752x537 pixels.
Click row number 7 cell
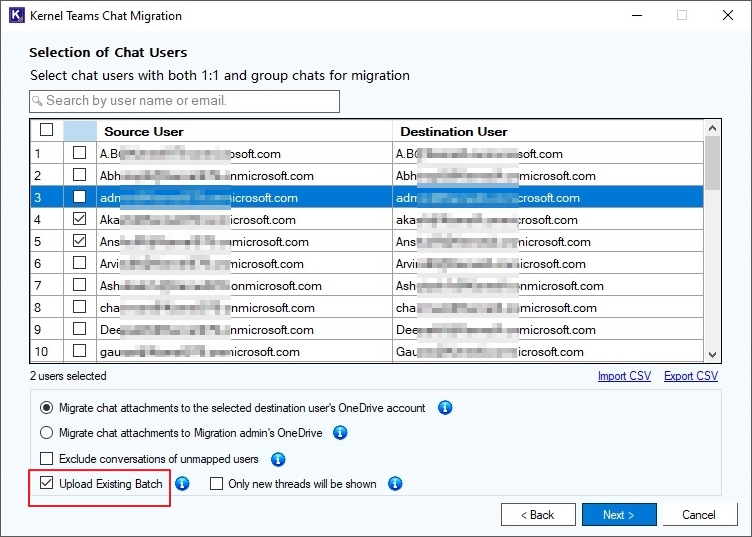[x=47, y=286]
